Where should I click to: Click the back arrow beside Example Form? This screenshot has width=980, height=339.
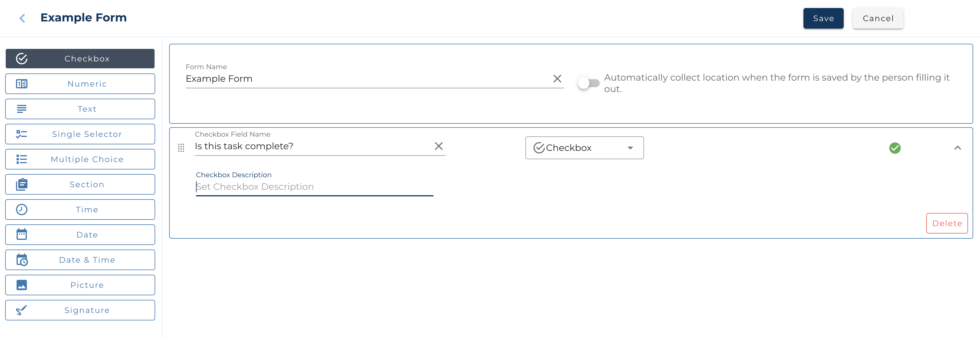[22, 18]
